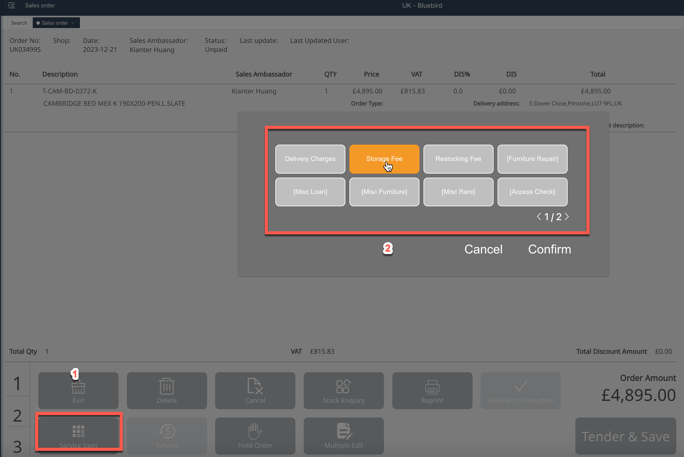This screenshot has height=457, width=684.
Task: Cancel the service item dialog
Action: (x=483, y=249)
